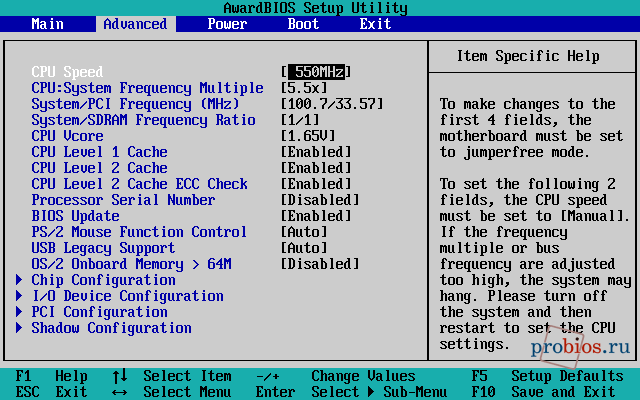
Task: Select Processor Serial Number label
Action: pyautogui.click(x=123, y=200)
